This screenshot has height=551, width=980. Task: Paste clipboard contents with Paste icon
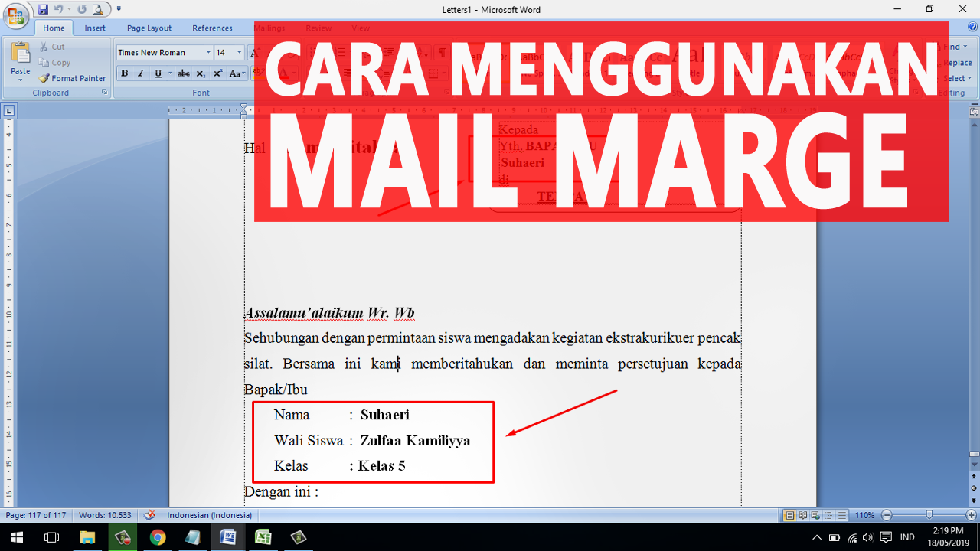[21, 54]
